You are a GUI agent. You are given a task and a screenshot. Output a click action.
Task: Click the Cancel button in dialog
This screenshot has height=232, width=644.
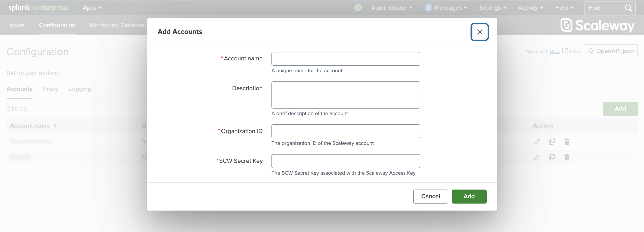pyautogui.click(x=430, y=196)
